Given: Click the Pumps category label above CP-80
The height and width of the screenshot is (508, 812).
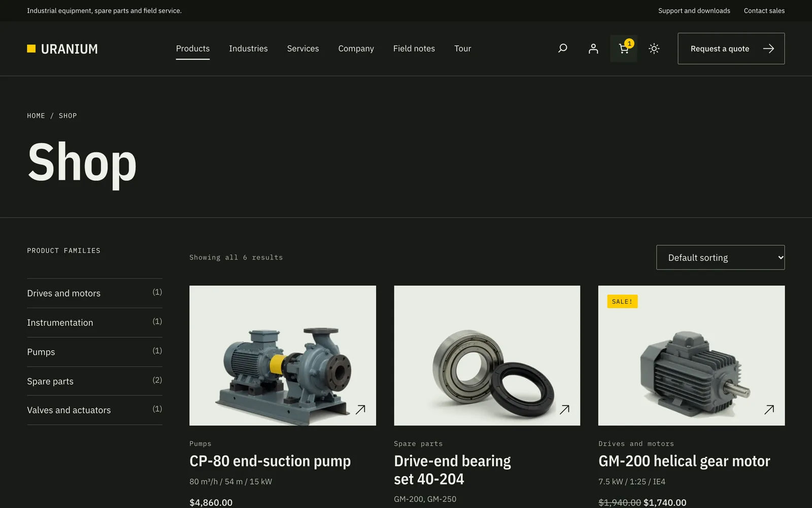Looking at the screenshot, I should [200, 443].
